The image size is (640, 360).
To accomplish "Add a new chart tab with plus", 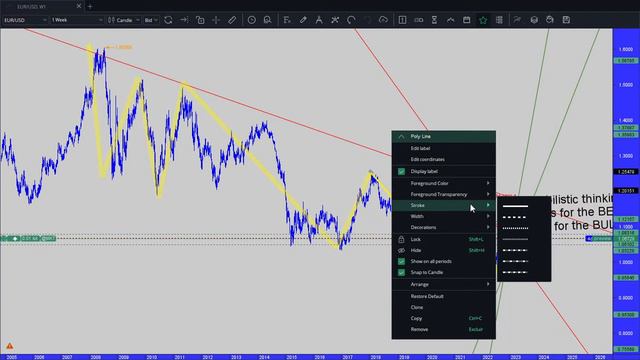I will click(90, 7).
